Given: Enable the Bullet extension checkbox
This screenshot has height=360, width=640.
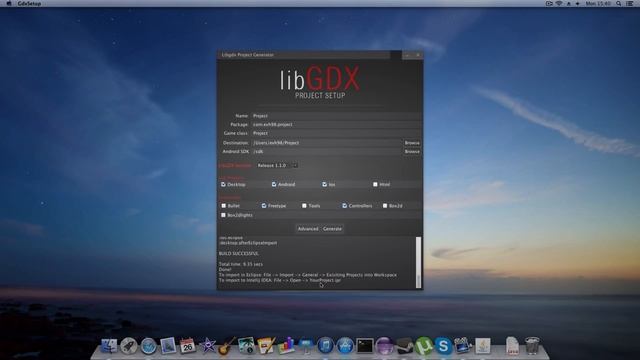Looking at the screenshot, I should [x=223, y=206].
